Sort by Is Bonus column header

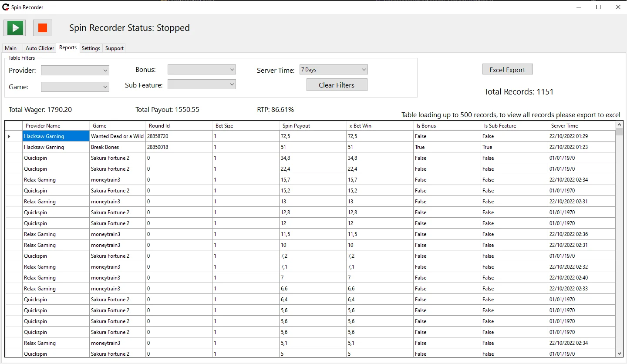[447, 126]
